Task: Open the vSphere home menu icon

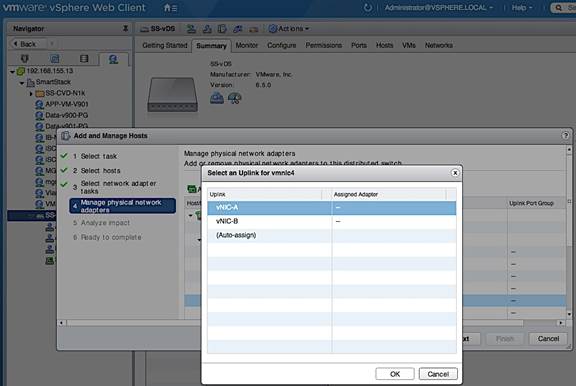Action: (170, 8)
